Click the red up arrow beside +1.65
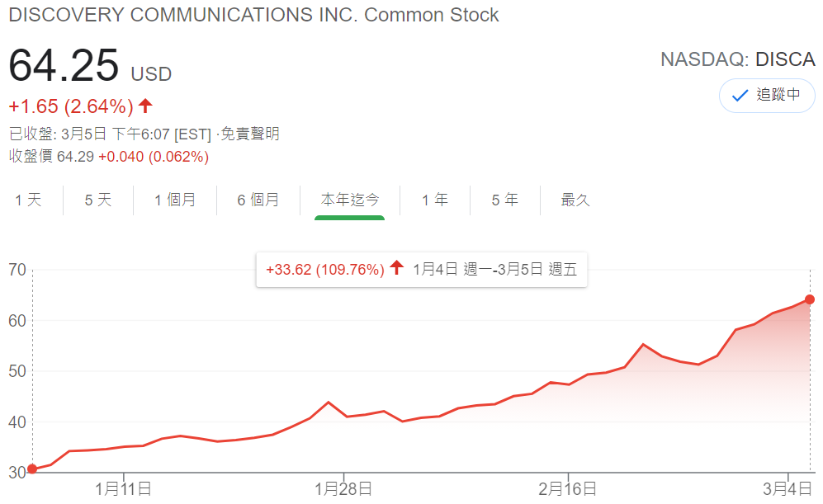The image size is (823, 504). click(145, 106)
